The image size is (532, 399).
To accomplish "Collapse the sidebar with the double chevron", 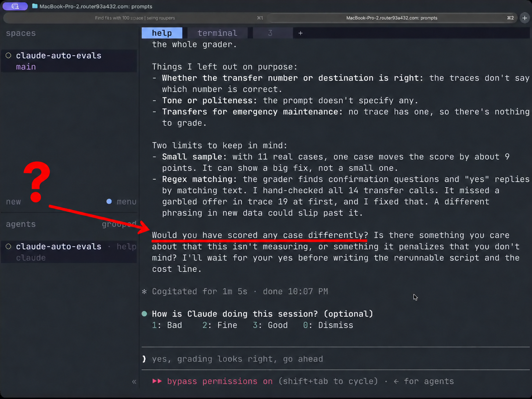I will coord(134,382).
